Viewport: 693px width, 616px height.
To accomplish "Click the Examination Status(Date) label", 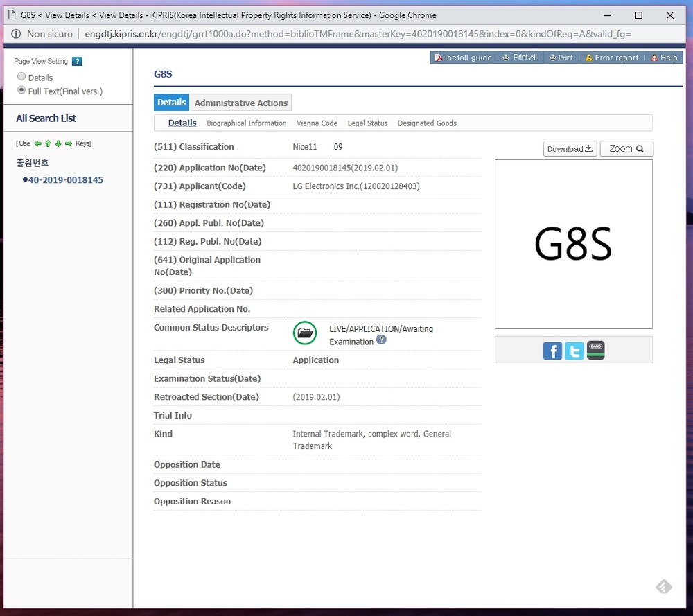I will click(x=207, y=379).
